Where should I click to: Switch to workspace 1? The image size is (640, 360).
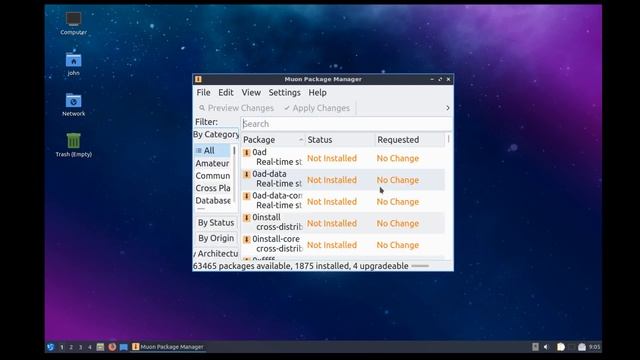[62, 347]
